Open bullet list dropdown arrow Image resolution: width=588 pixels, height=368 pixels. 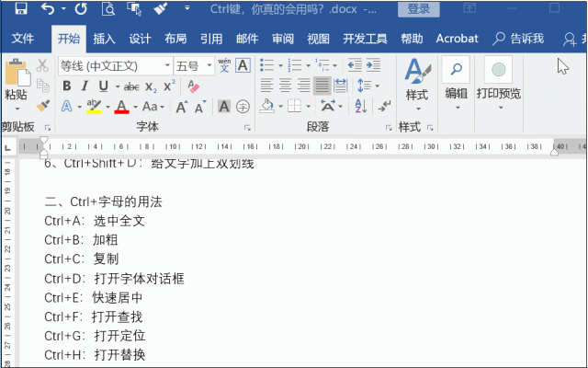280,65
